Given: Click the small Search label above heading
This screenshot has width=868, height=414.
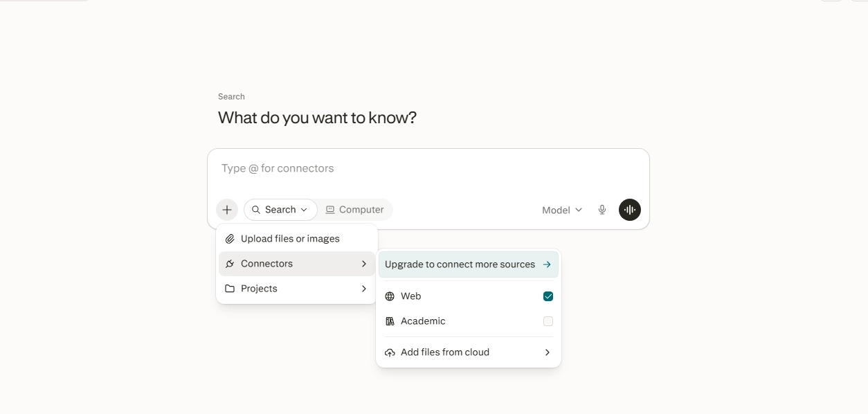Looking at the screenshot, I should click(231, 97).
